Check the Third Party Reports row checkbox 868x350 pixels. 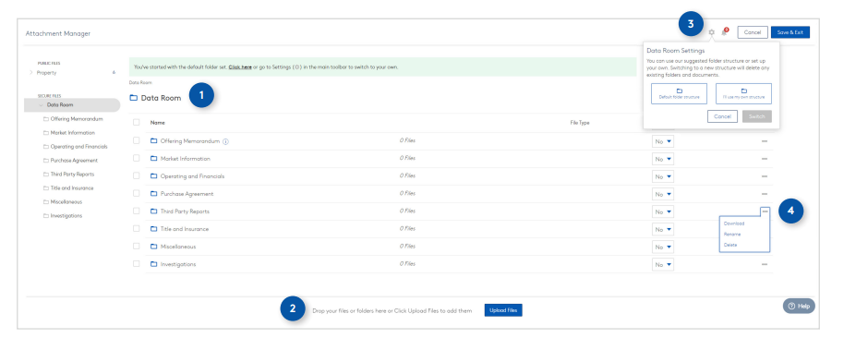[x=136, y=211]
